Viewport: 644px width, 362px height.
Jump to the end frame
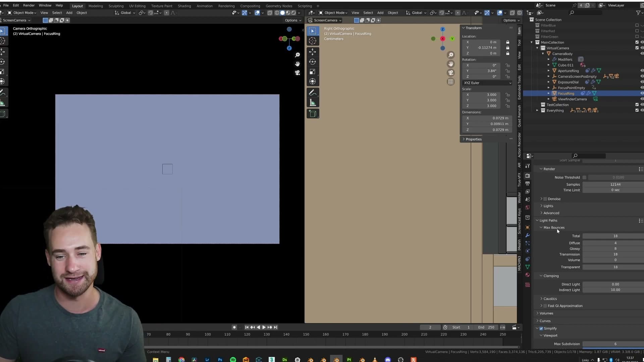275,327
